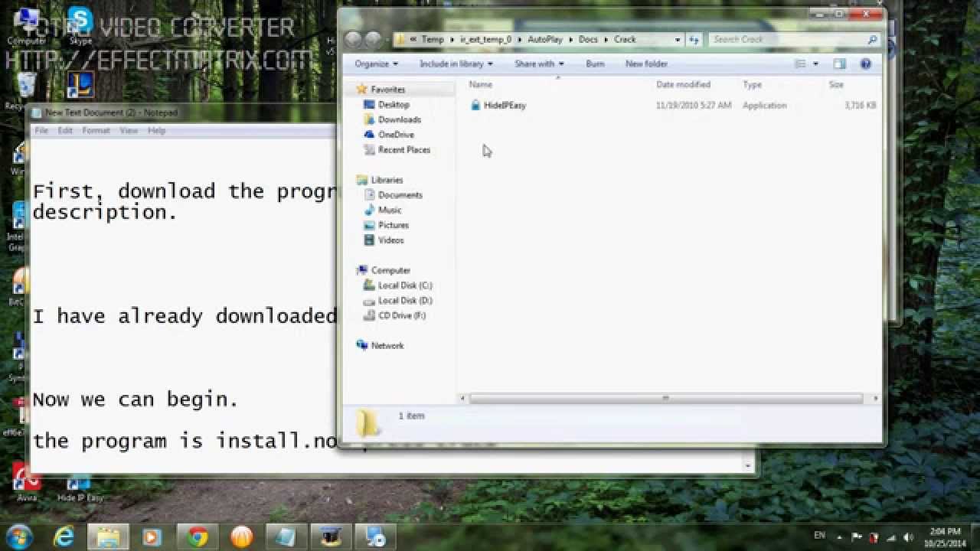Click the Explorer Forward button
980x551 pixels.
pos(373,39)
